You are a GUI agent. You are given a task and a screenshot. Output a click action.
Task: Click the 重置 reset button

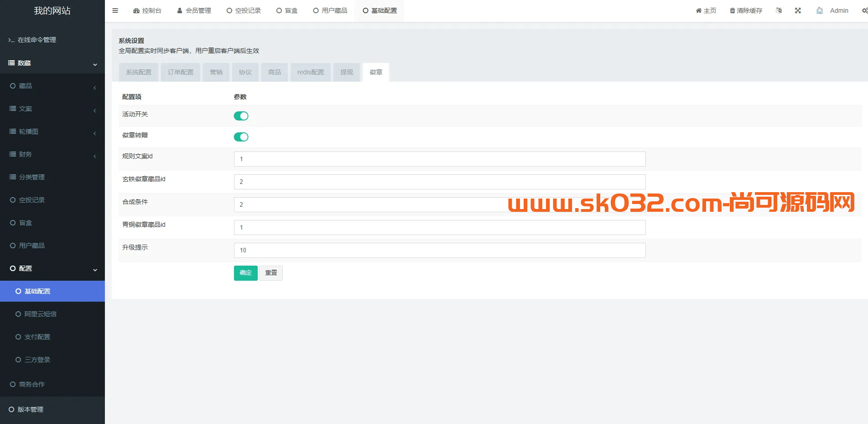click(x=271, y=273)
